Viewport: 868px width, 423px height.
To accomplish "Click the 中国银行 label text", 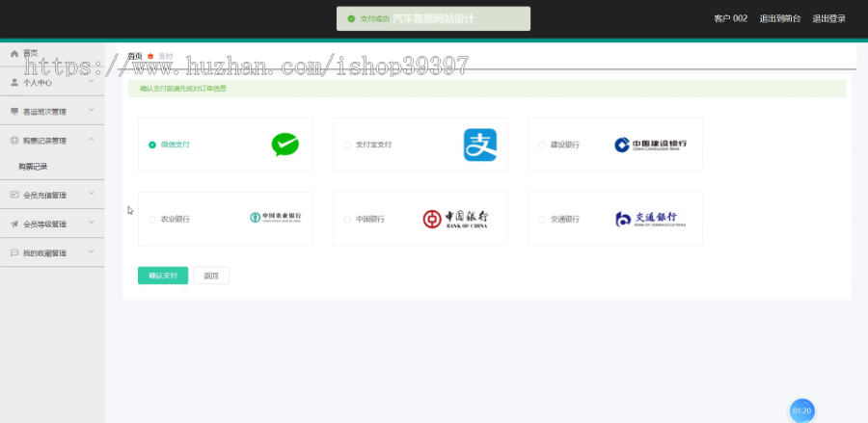I will click(x=369, y=219).
